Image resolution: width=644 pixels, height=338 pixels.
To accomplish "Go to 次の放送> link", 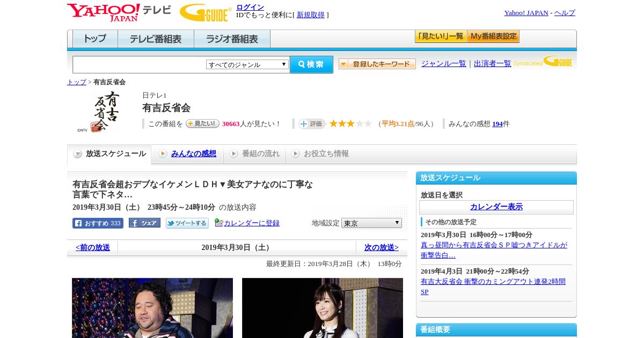I will (382, 248).
